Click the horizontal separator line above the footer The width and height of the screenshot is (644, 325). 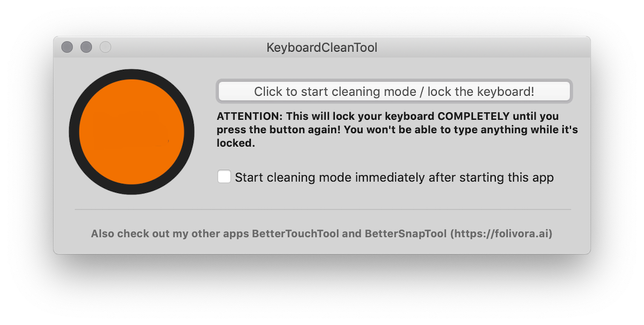click(322, 209)
